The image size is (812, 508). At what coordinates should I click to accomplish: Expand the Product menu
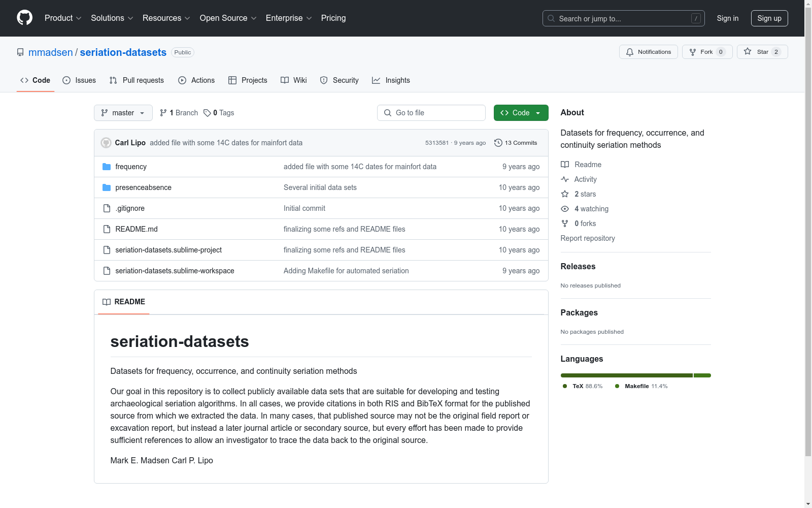[x=63, y=18]
